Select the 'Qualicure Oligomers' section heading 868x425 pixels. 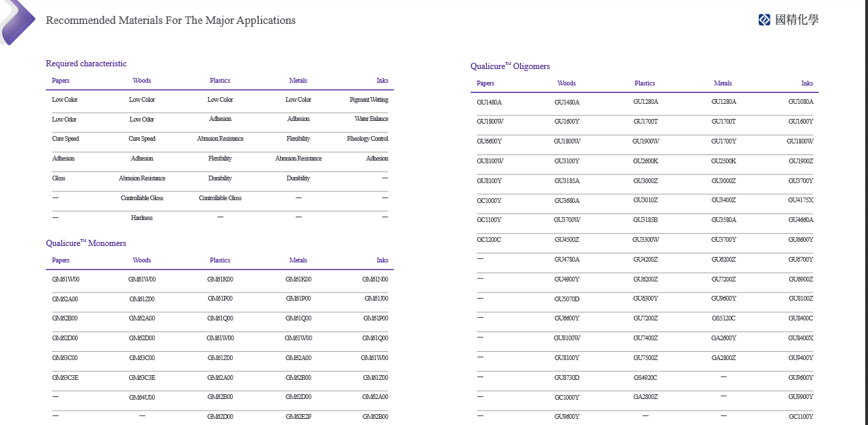click(x=510, y=66)
